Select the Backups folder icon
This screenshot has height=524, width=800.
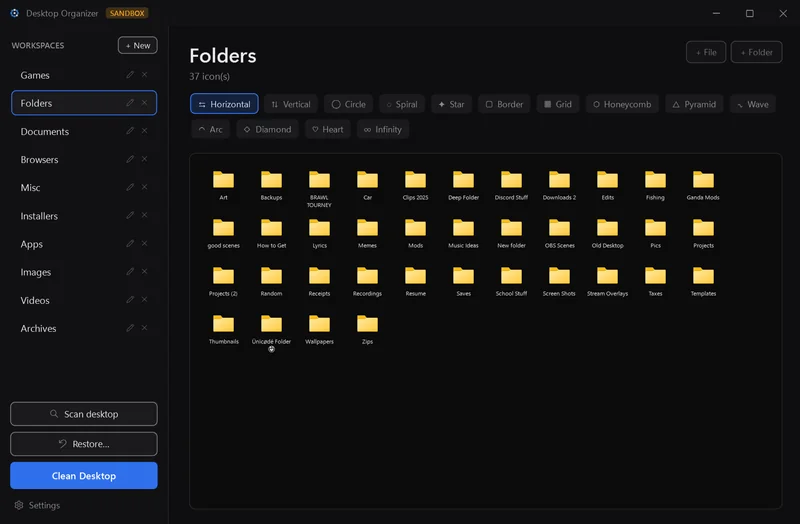click(271, 180)
